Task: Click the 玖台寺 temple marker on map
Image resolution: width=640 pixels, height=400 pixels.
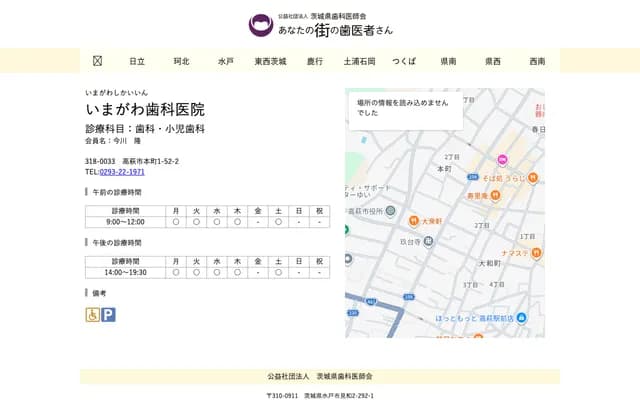Action: click(x=428, y=241)
